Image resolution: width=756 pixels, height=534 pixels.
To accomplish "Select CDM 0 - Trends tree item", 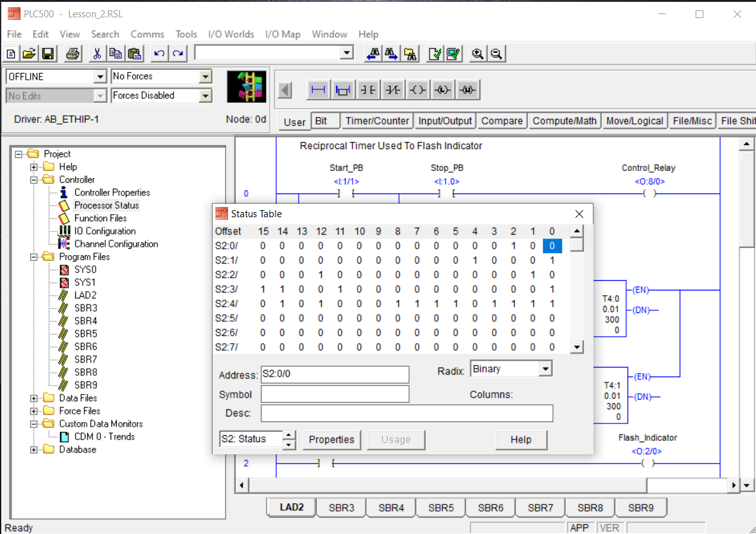I will (x=104, y=436).
